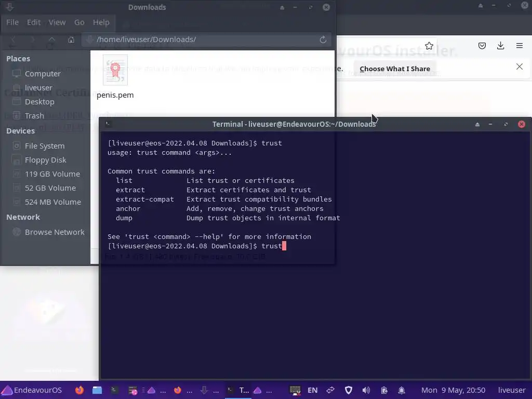This screenshot has width=532, height=399.
Task: Switch to the Firefox window in taskbar
Action: [183, 391]
